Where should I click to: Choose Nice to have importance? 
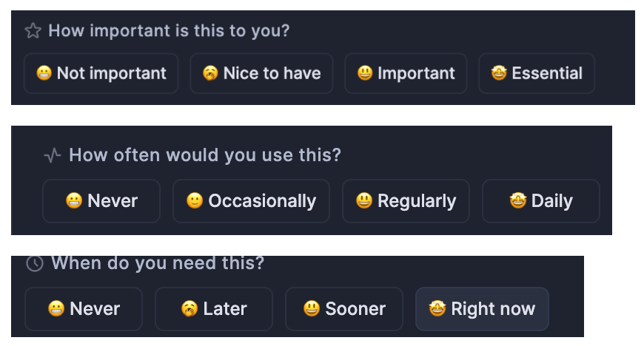[261, 73]
